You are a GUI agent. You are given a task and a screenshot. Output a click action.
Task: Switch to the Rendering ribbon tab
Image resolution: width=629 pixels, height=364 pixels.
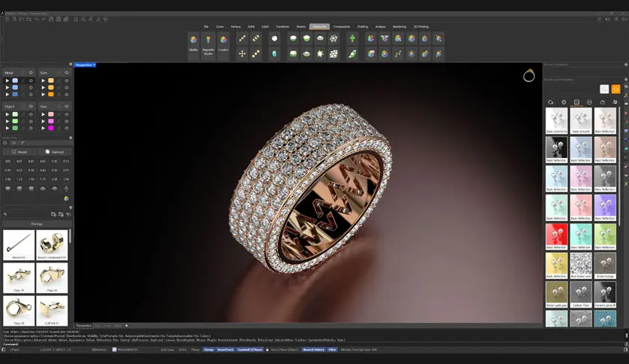[x=399, y=26]
